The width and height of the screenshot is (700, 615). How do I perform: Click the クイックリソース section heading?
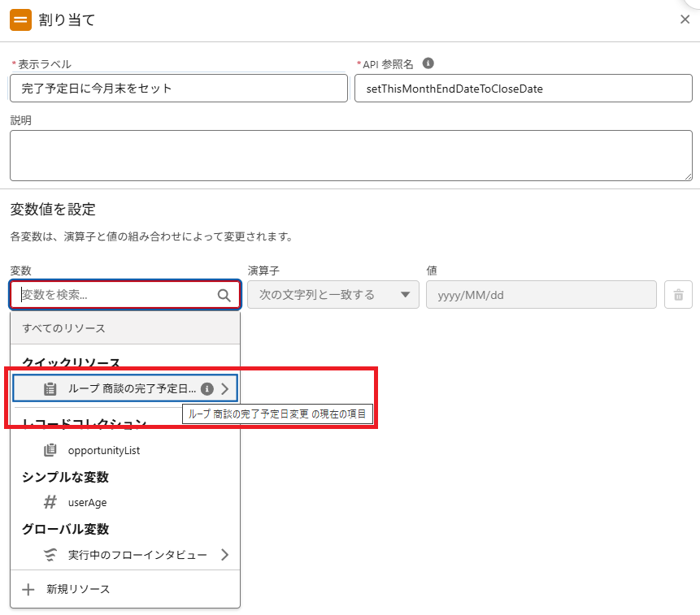tap(71, 362)
